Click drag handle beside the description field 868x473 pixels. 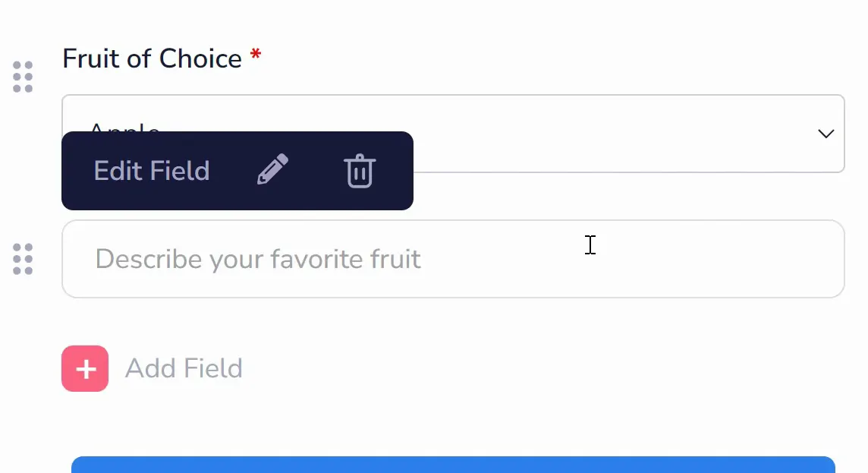point(23,259)
